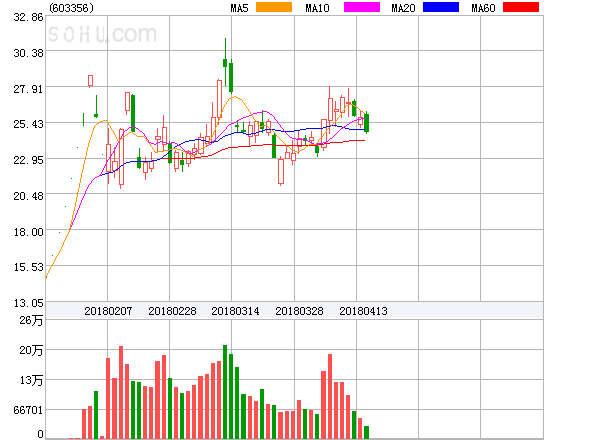
Task: Click the 20180413 date label
Action: 363,311
